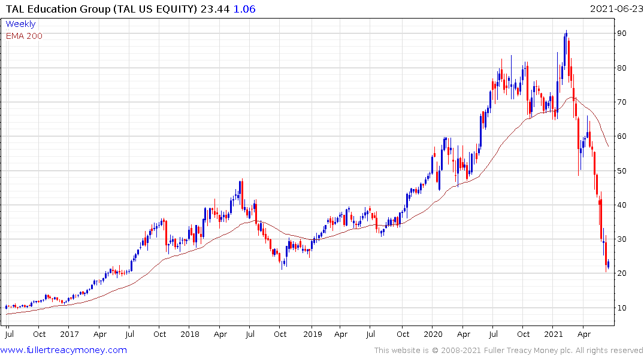
Task: Click the 2020 year label on the axis
Action: tap(433, 334)
